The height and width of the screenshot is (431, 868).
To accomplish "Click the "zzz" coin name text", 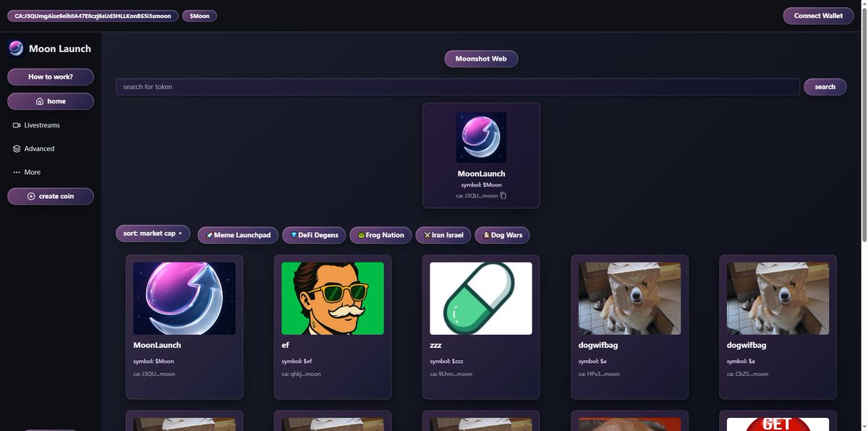I will 435,345.
